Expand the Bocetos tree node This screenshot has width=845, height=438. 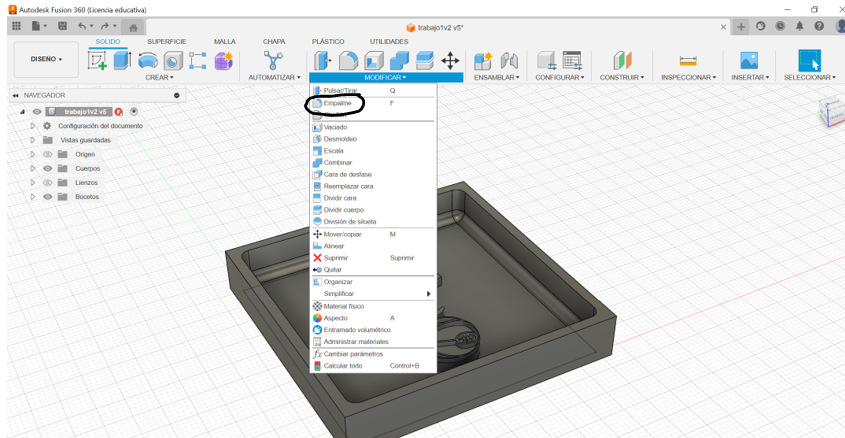(x=32, y=197)
